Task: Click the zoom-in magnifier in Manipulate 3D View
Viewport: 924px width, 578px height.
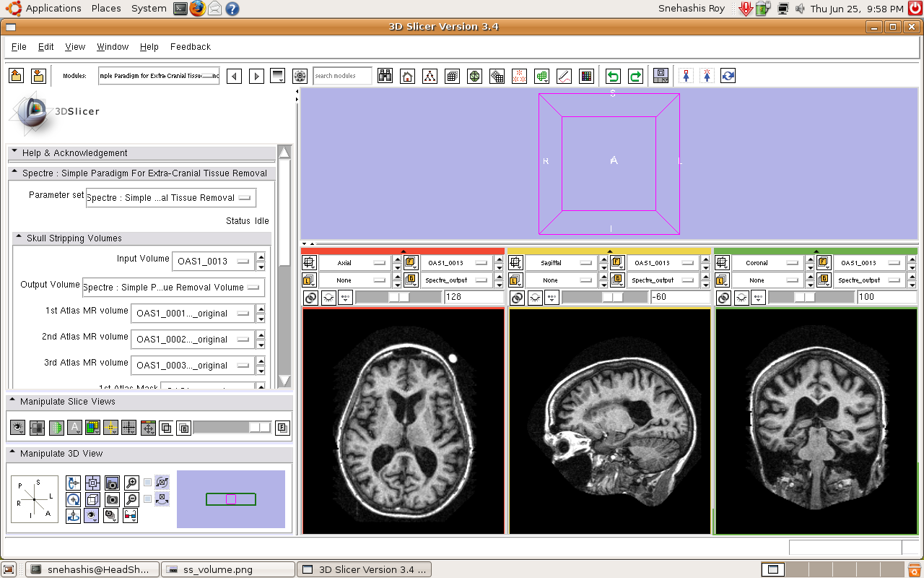Action: click(x=131, y=483)
